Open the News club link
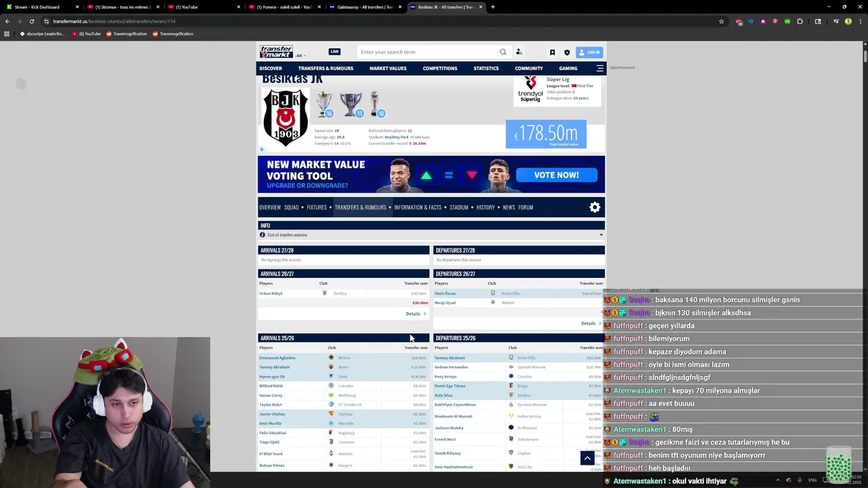Viewport: 868px width, 488px height. click(x=509, y=207)
